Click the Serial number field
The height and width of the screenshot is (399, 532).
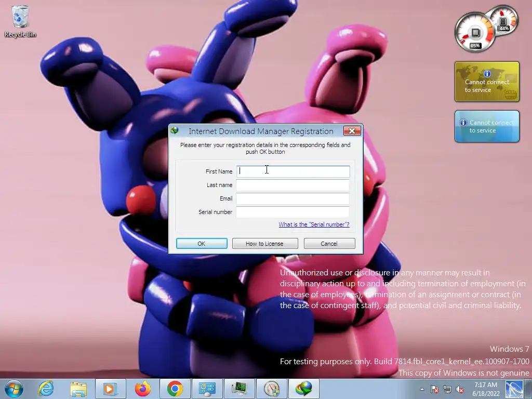(x=293, y=212)
